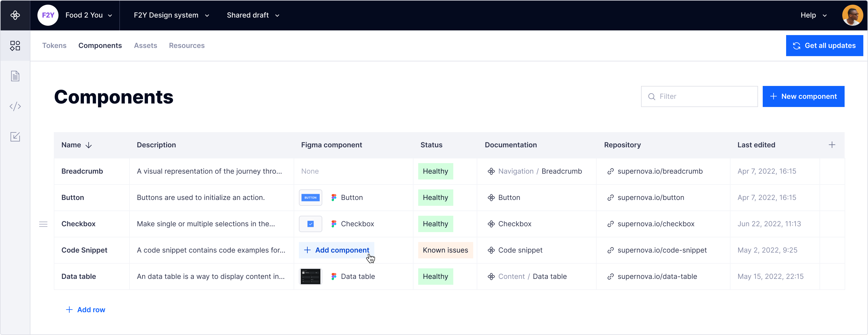
Task: Sort by Name column arrow
Action: point(89,145)
